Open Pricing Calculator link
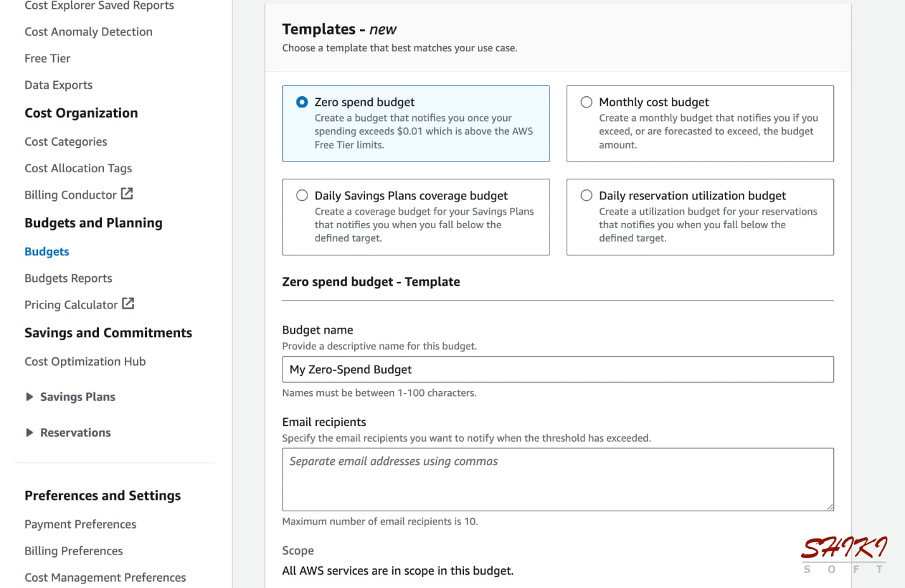This screenshot has height=588, width=905. [71, 305]
